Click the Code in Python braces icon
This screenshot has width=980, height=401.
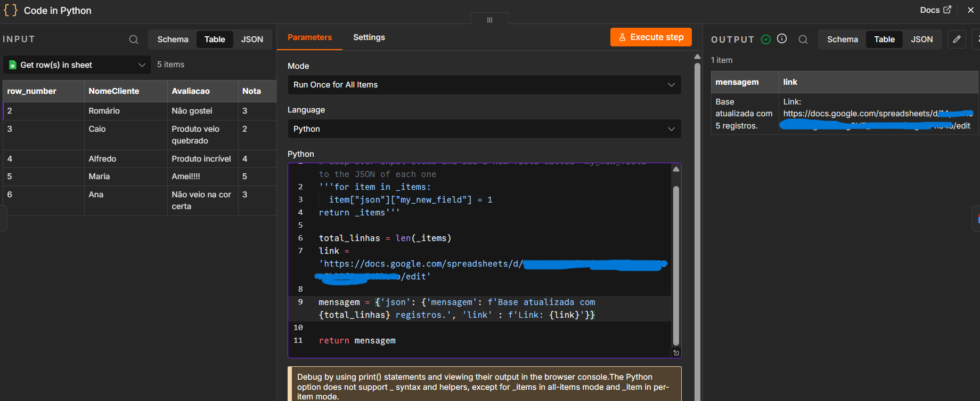(x=11, y=10)
